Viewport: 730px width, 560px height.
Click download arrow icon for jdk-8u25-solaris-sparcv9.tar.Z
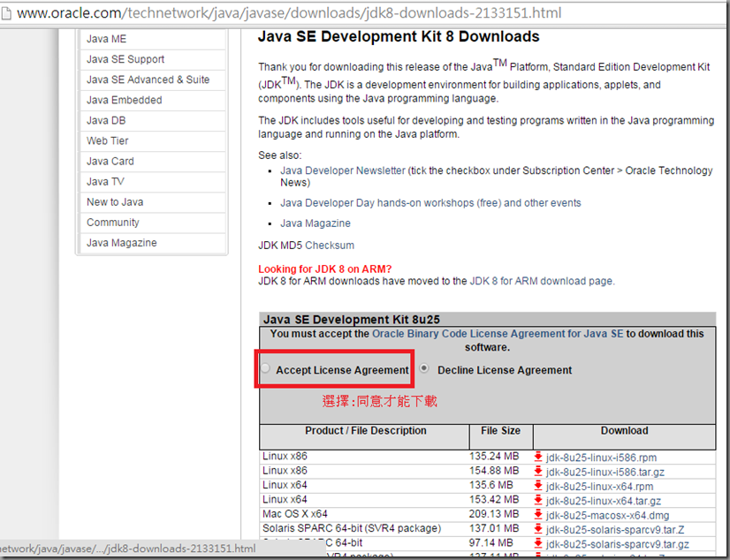[x=538, y=529]
